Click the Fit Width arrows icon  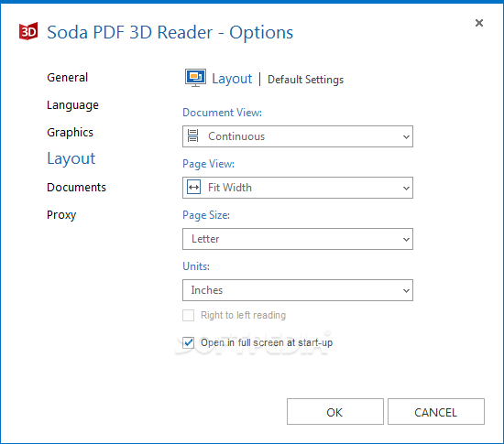(194, 187)
